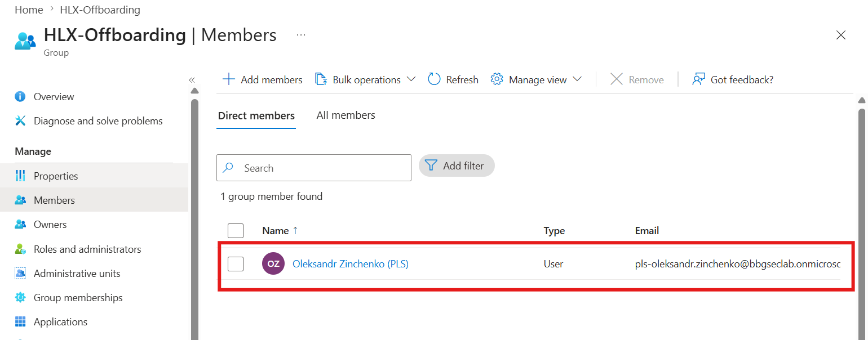Viewport: 868px width, 340px height.
Task: Click the sidebar scrollbar up arrow
Action: coord(194,91)
